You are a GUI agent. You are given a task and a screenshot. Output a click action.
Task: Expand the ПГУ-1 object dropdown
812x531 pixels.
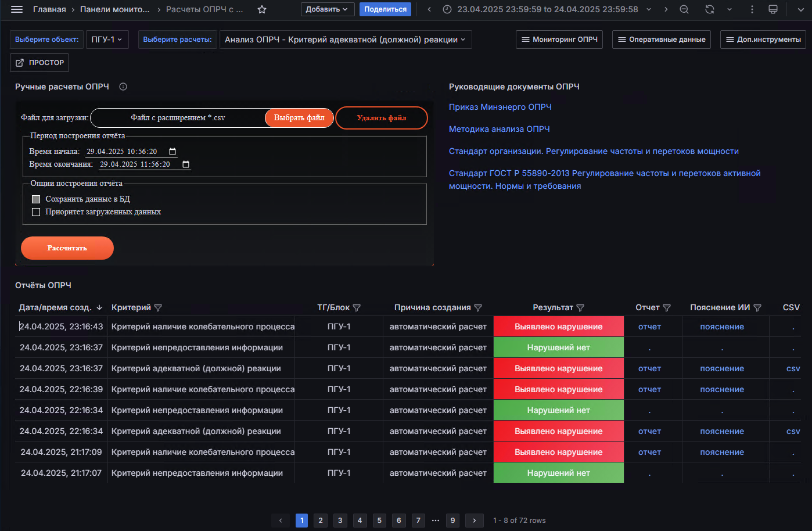click(107, 40)
